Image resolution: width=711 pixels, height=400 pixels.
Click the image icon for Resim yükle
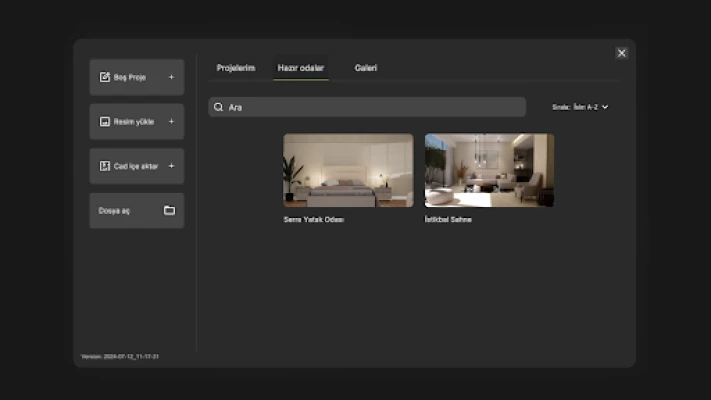pyautogui.click(x=104, y=122)
